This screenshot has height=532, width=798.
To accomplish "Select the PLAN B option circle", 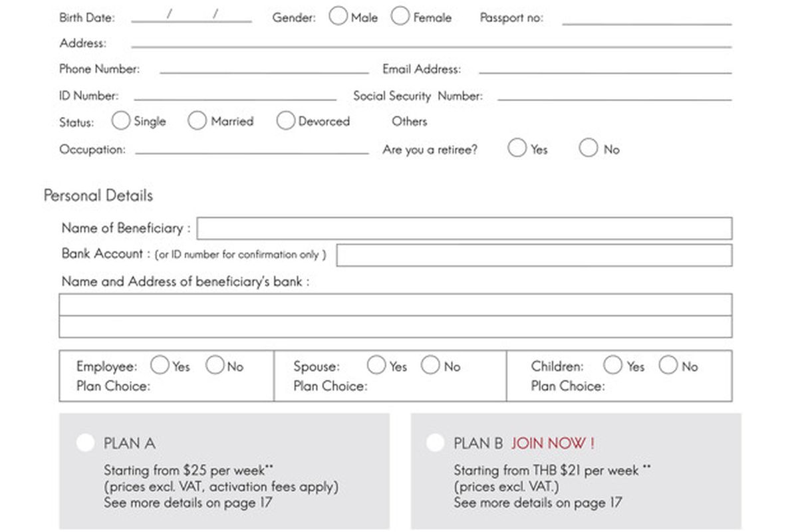I will tap(436, 441).
